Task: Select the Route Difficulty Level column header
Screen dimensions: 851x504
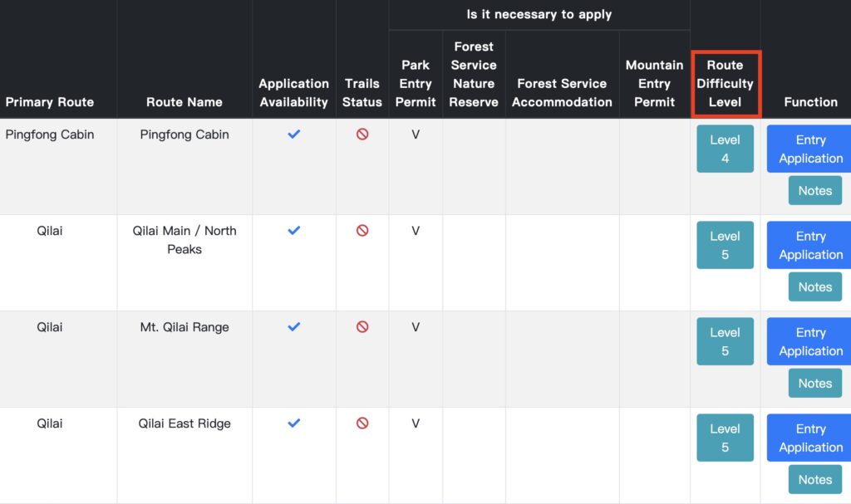Action: pos(725,84)
